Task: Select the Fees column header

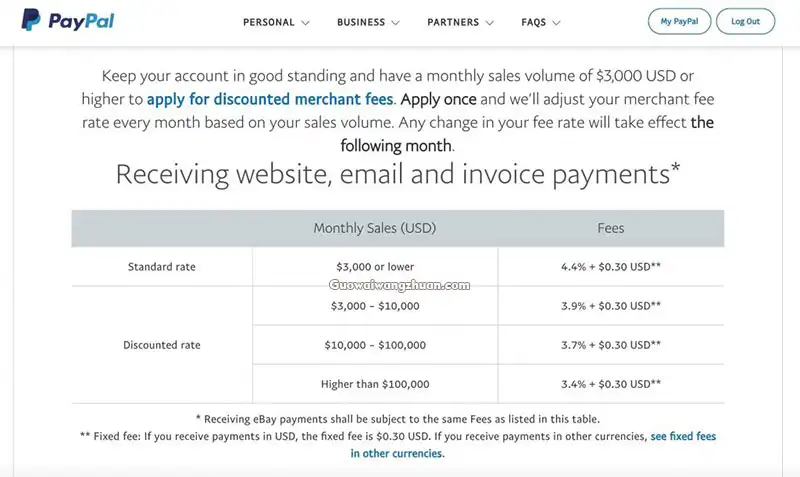Action: pyautogui.click(x=611, y=228)
